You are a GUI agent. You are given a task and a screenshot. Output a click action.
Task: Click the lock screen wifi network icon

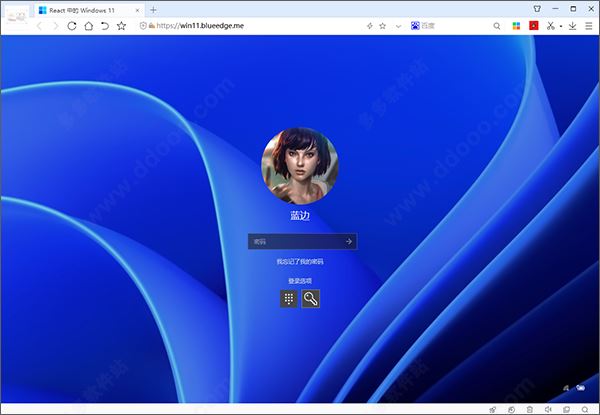point(567,388)
